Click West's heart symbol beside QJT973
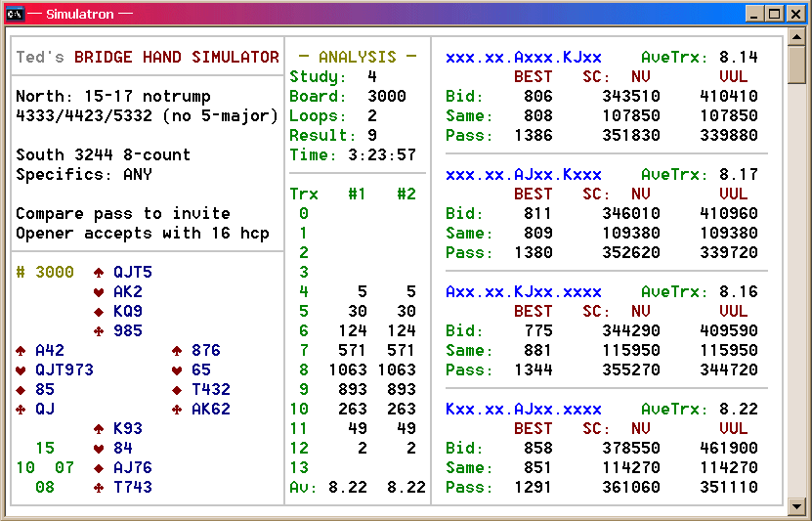Screen dimensions: 812x521 21,370
